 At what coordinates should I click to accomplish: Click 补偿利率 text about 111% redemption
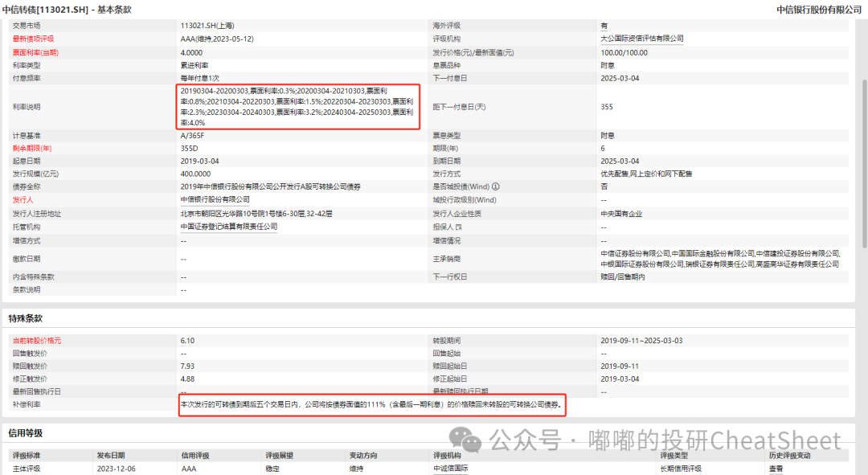371,405
